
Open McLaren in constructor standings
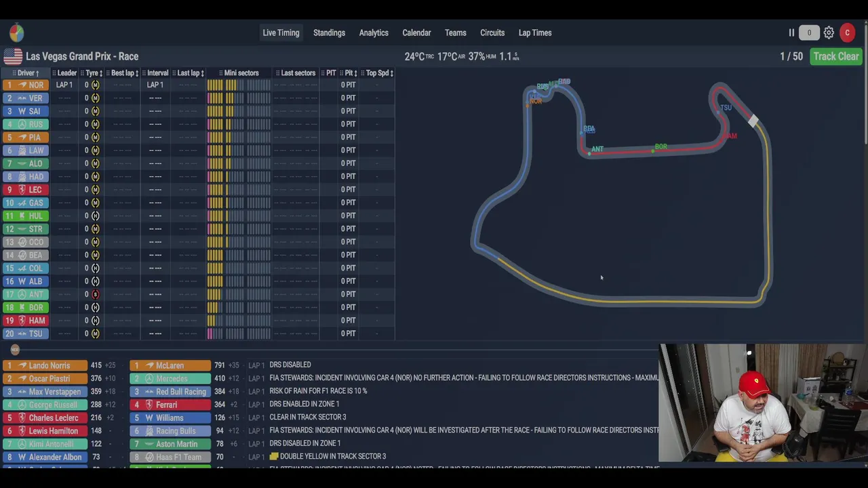(x=170, y=365)
